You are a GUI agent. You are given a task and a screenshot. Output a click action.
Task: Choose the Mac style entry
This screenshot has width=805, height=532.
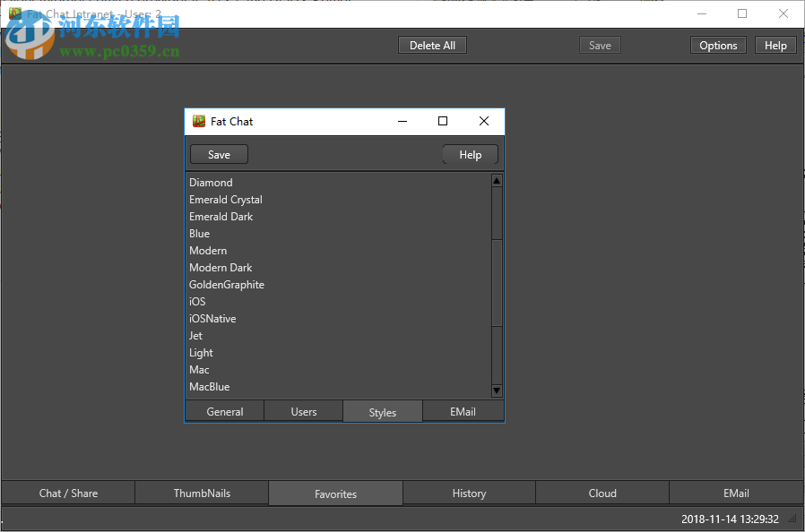[x=338, y=369]
